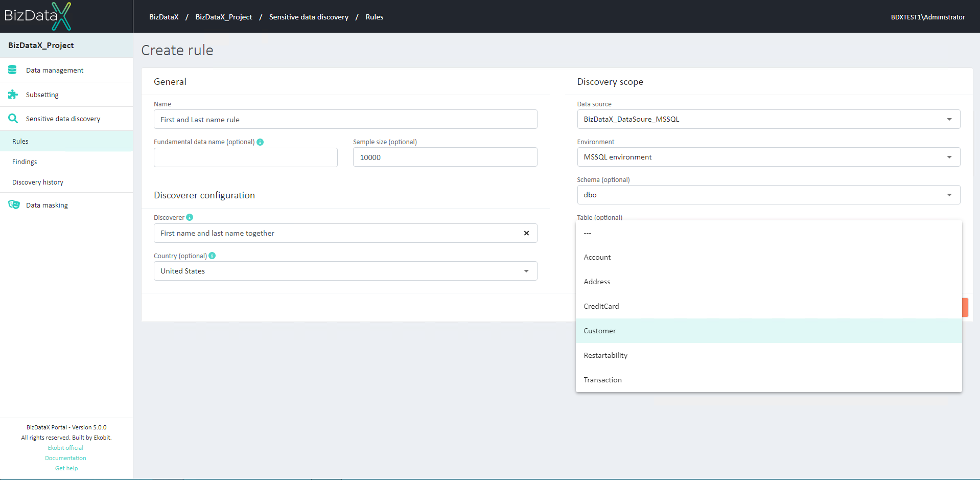Choose Transaction from the table list

pyautogui.click(x=768, y=380)
